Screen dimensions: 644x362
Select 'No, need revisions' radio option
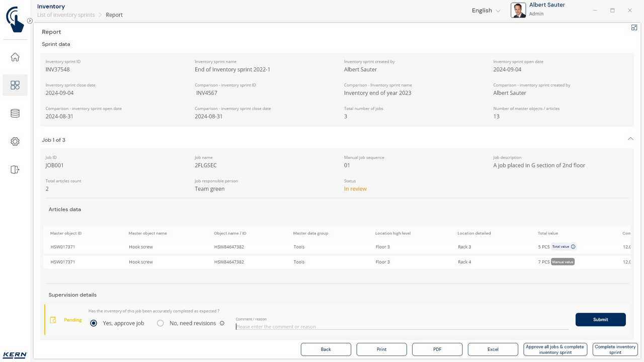160,323
